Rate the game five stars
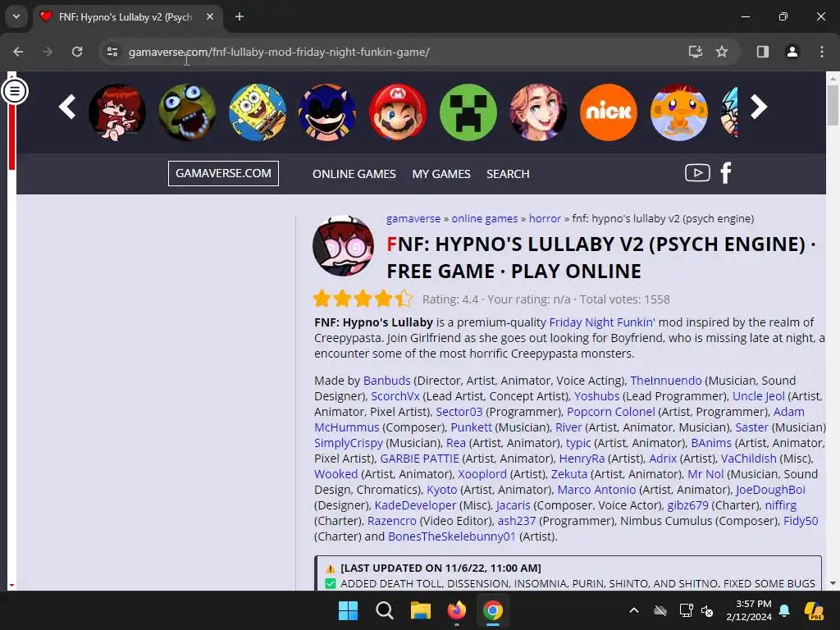Screen dimensions: 840x630 [404, 299]
